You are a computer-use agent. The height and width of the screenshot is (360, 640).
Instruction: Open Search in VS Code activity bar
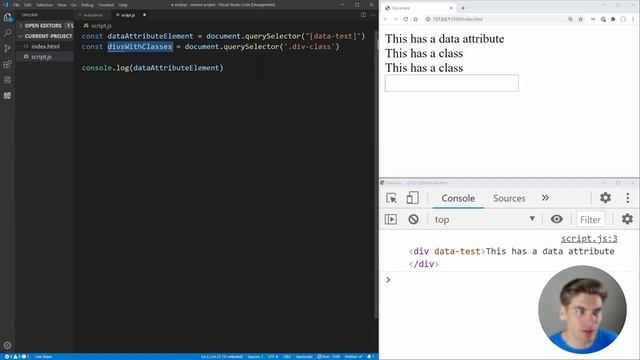(7, 33)
